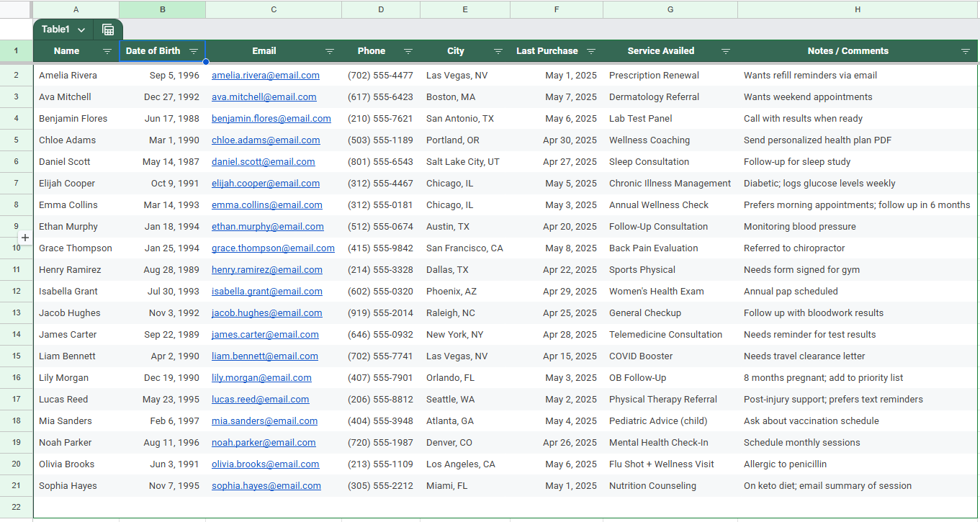The height and width of the screenshot is (522, 980).
Task: Select the COVID Booster service cell
Action: click(670, 356)
